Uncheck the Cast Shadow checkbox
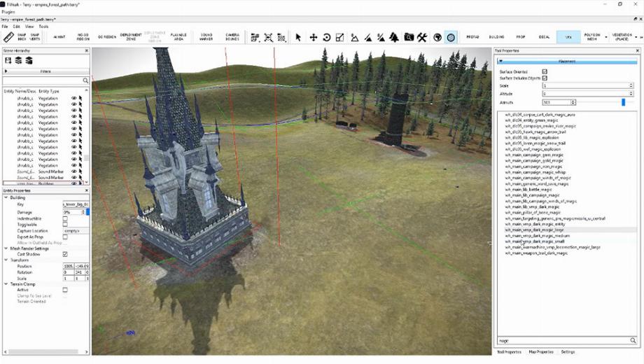The width and height of the screenshot is (644, 364). 65,254
